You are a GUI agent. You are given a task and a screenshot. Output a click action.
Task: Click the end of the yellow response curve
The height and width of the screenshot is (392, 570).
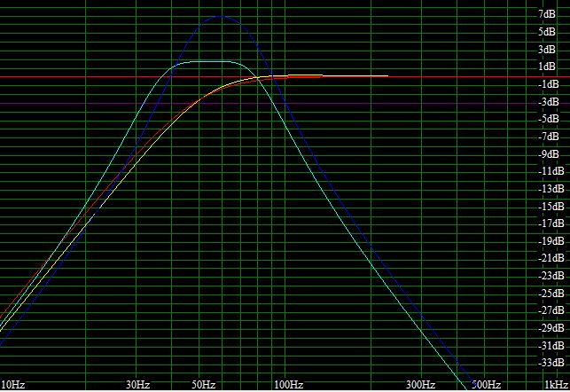coord(387,75)
